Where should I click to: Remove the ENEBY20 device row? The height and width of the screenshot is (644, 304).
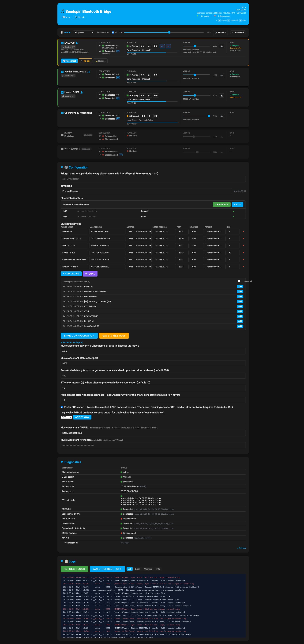coord(243,232)
